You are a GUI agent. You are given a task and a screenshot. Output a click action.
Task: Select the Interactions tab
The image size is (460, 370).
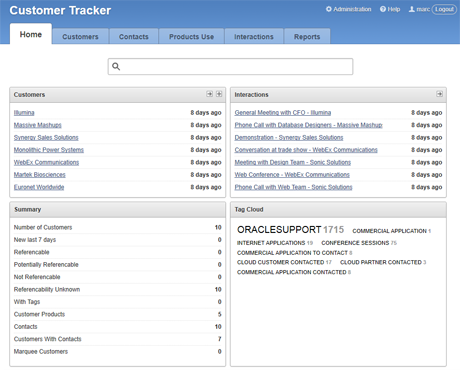click(254, 36)
